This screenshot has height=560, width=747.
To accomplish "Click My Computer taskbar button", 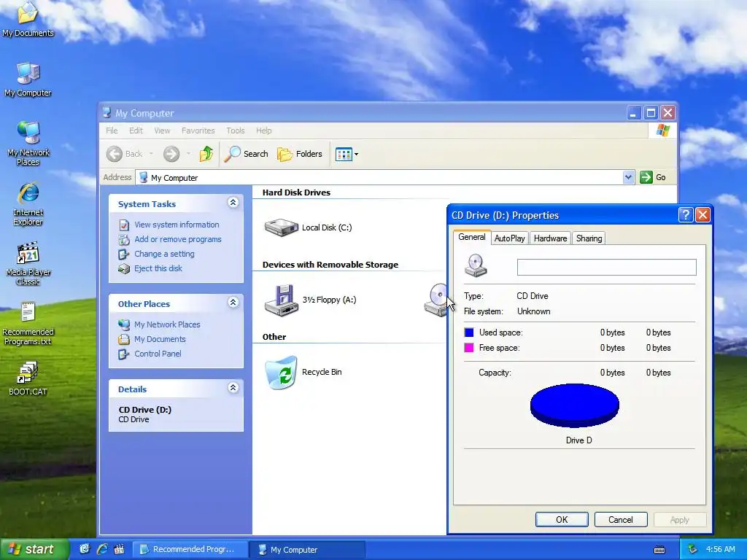I will (307, 550).
